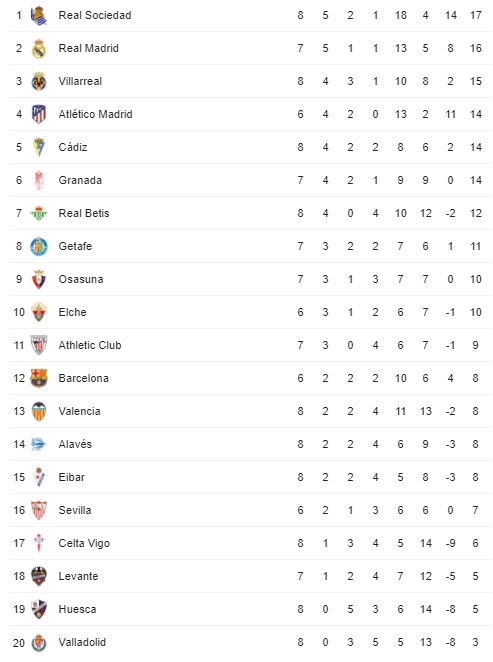This screenshot has height=662, width=493.
Task: Click Real Sociedad's 17 points value
Action: pos(476,15)
